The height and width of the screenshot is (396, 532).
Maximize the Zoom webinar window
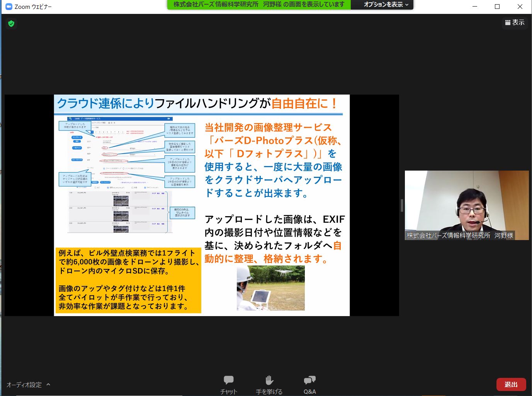click(x=497, y=7)
